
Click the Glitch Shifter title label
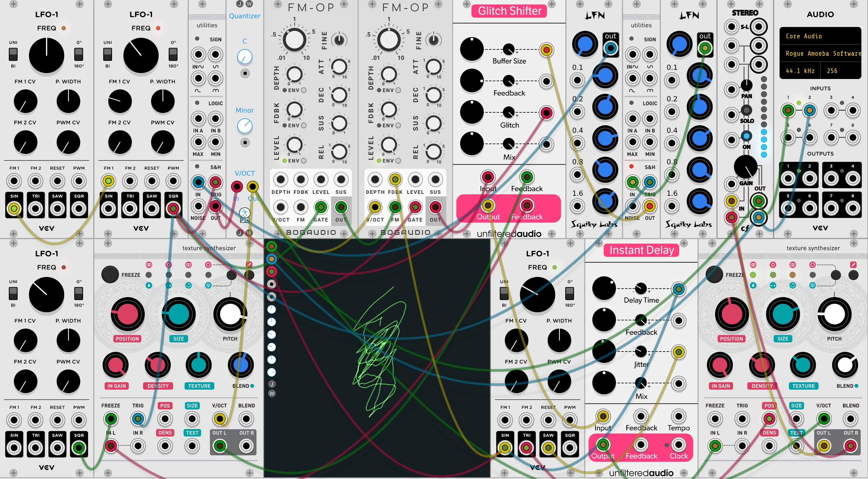pyautogui.click(x=509, y=11)
